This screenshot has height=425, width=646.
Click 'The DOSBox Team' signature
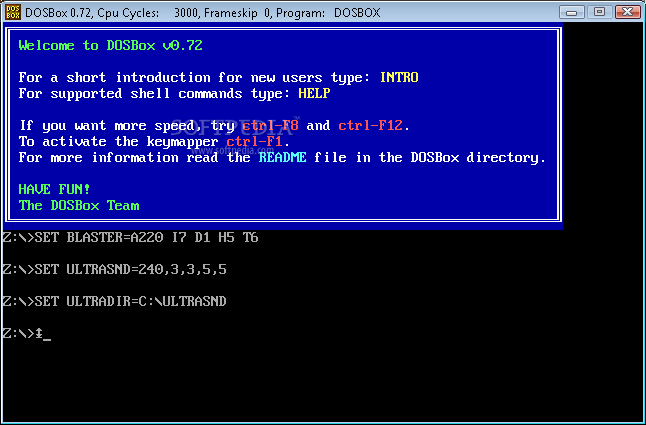(x=79, y=205)
